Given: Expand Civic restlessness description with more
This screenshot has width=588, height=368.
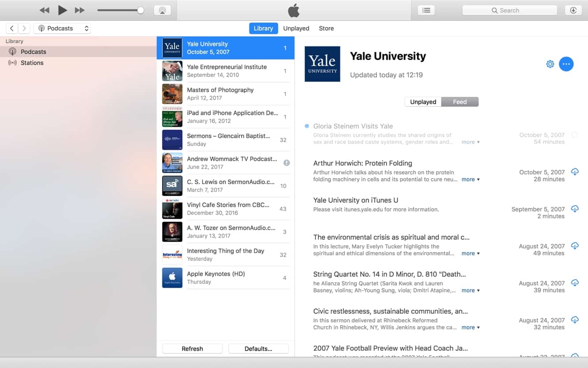Looking at the screenshot, I should coord(471,328).
